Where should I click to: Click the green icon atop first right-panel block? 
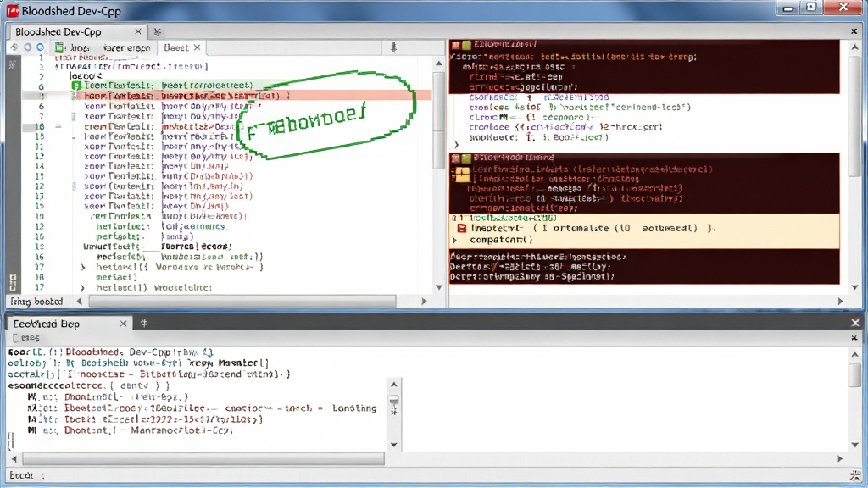pos(466,45)
